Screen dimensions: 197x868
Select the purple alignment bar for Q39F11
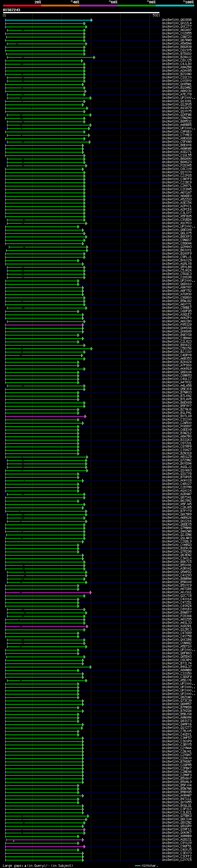point(45,830)
